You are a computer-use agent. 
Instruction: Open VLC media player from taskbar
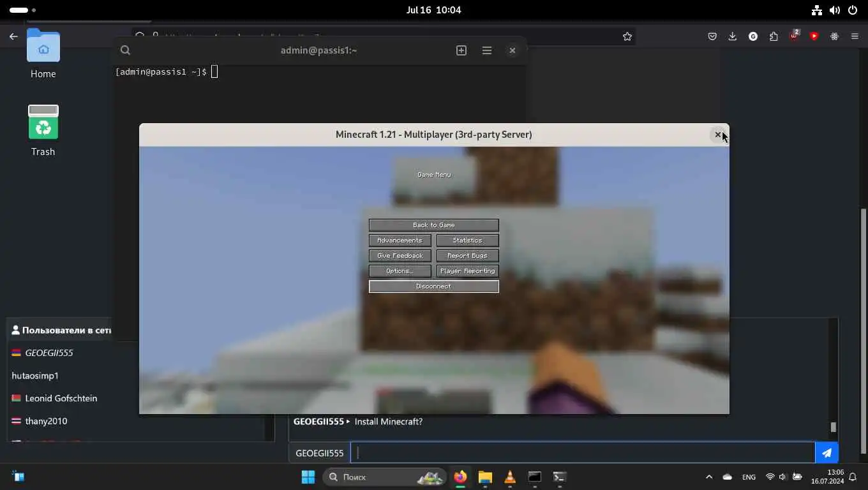510,477
